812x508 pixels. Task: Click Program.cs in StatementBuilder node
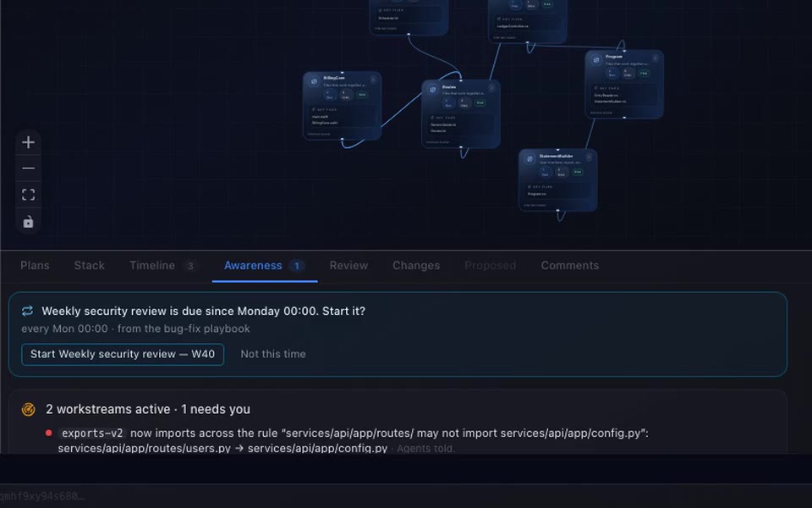(x=536, y=194)
